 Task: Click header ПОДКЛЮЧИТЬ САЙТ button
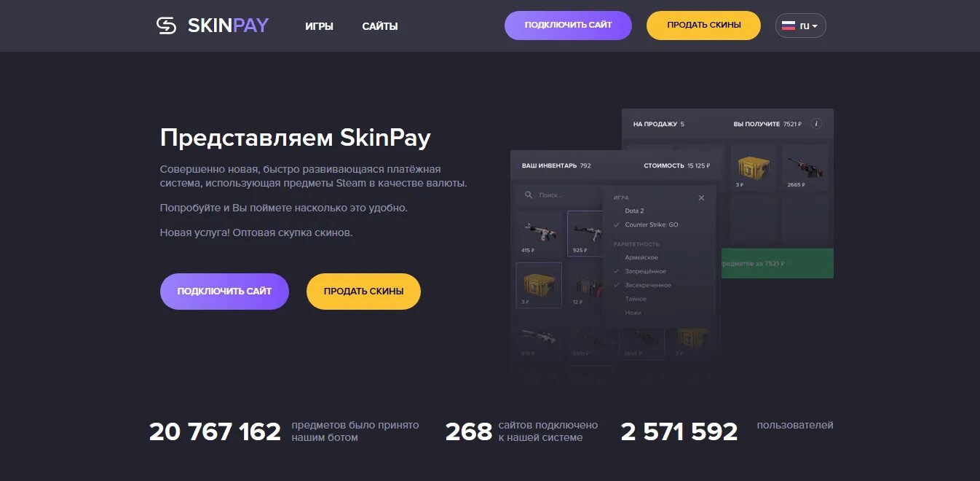coord(568,26)
